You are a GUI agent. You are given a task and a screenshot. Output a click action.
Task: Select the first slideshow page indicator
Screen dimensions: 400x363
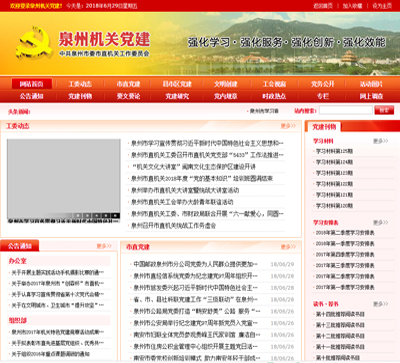(x=79, y=216)
